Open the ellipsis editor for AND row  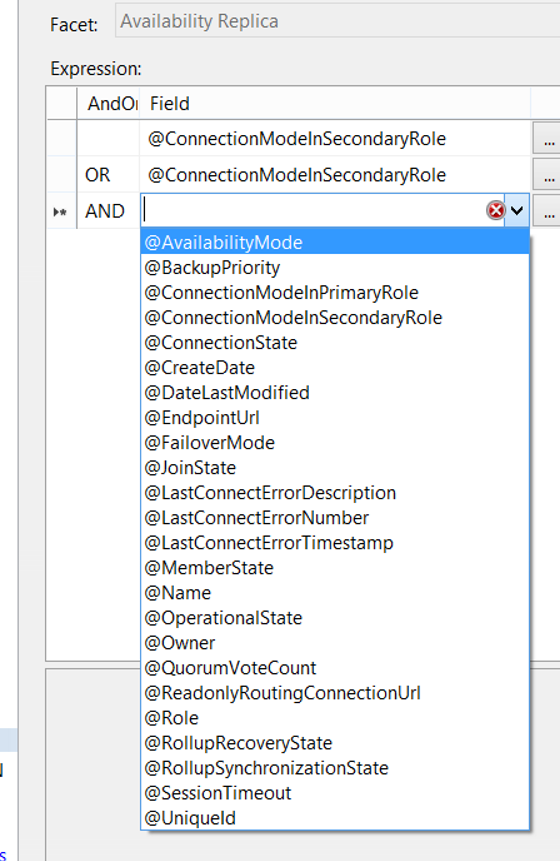(547, 211)
